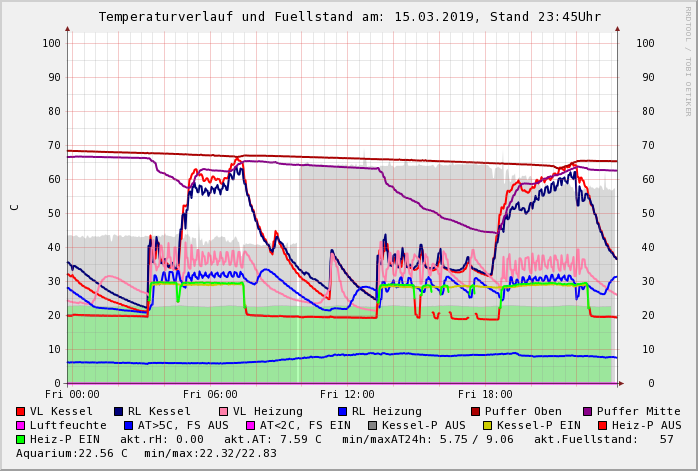Click the red VL Kessel legend swatch
This screenshot has width=698, height=471.
(x=21, y=411)
